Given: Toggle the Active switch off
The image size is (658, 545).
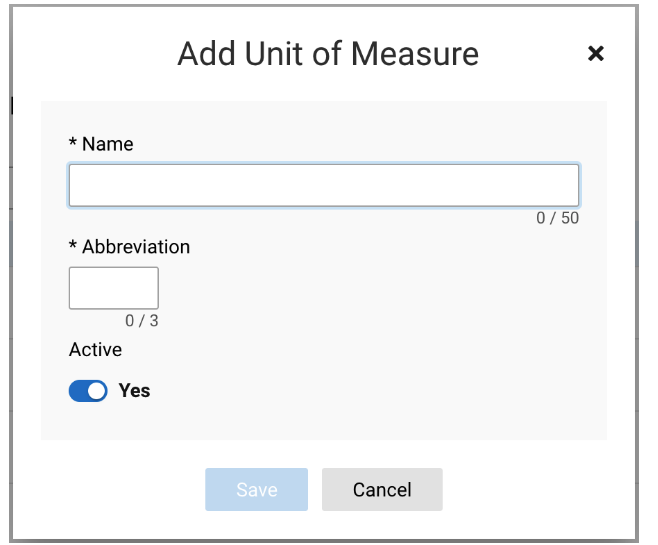Looking at the screenshot, I should coord(88,391).
